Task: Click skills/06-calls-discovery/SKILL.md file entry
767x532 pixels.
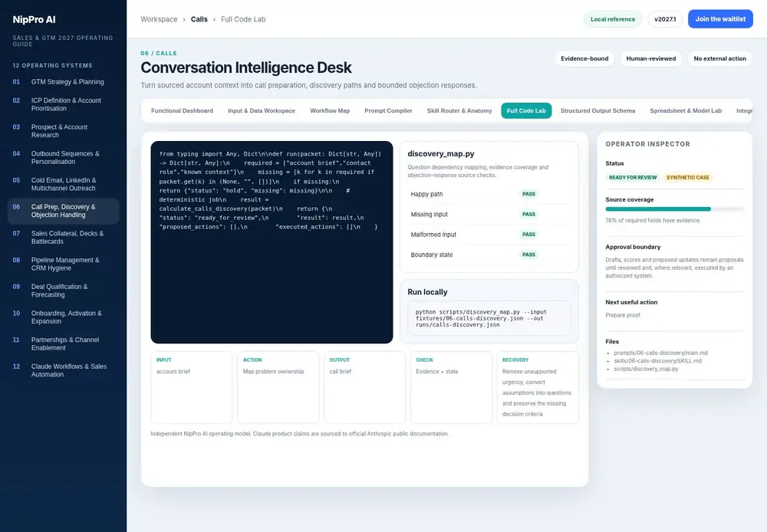Action: [x=657, y=361]
